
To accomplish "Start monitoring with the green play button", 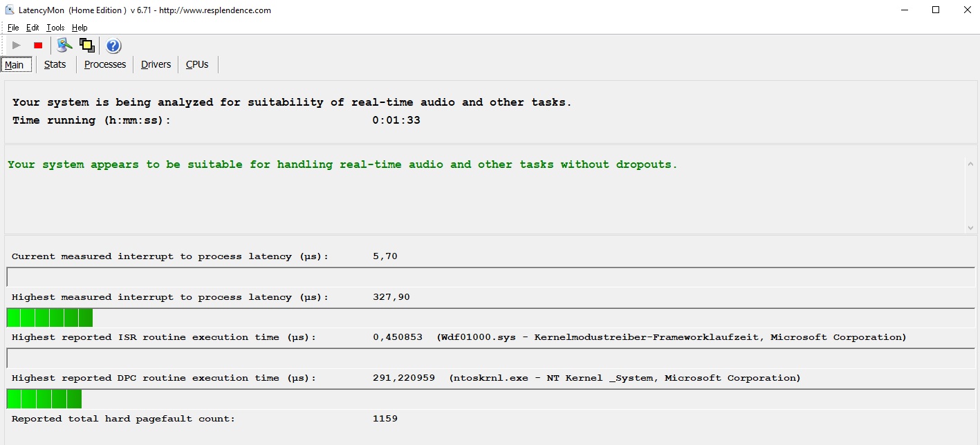I will click(17, 46).
